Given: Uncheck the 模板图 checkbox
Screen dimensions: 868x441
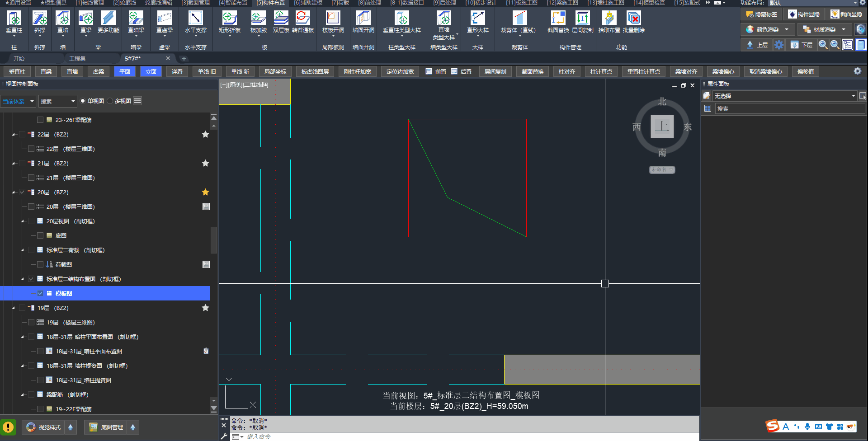Looking at the screenshot, I should (40, 293).
